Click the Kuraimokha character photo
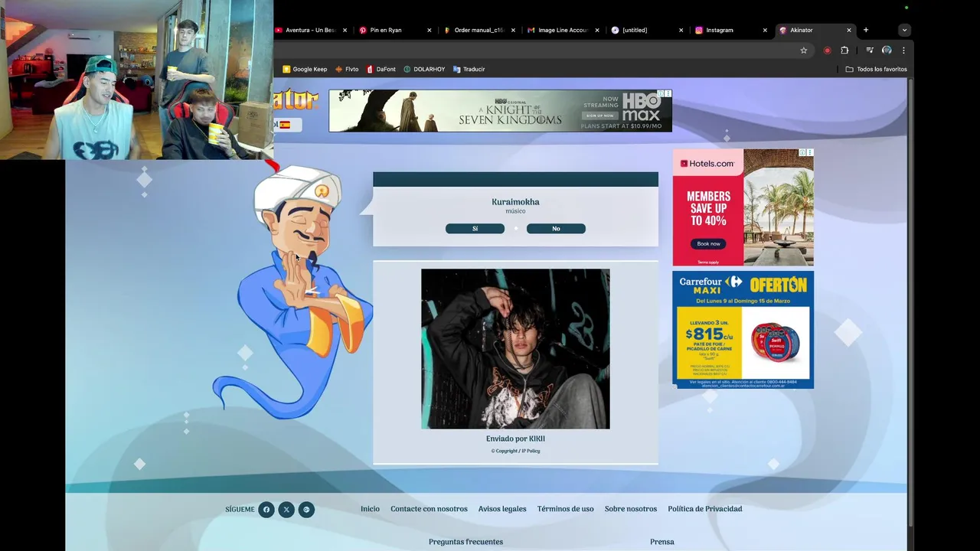980x551 pixels. tap(515, 348)
